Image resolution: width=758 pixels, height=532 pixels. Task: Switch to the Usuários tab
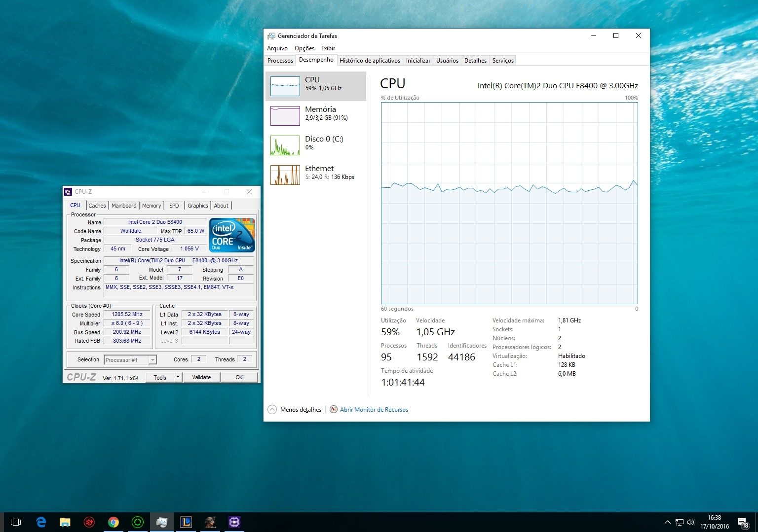pos(447,61)
